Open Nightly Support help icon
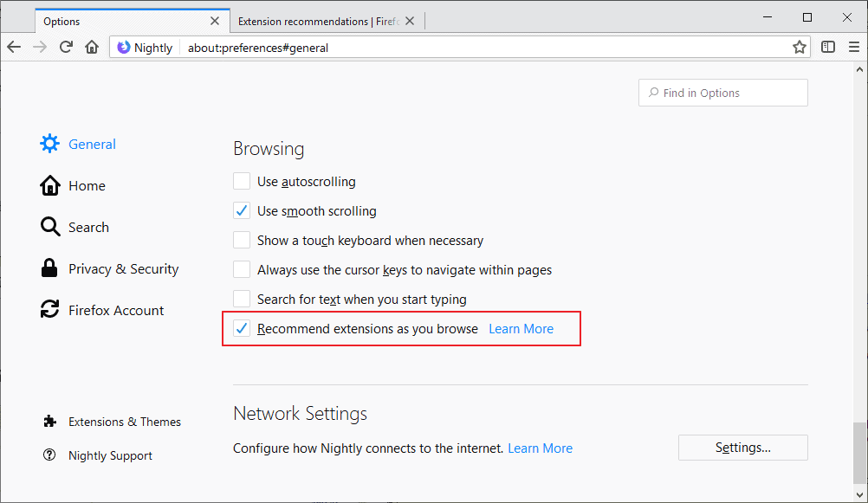The width and height of the screenshot is (868, 503). (49, 455)
